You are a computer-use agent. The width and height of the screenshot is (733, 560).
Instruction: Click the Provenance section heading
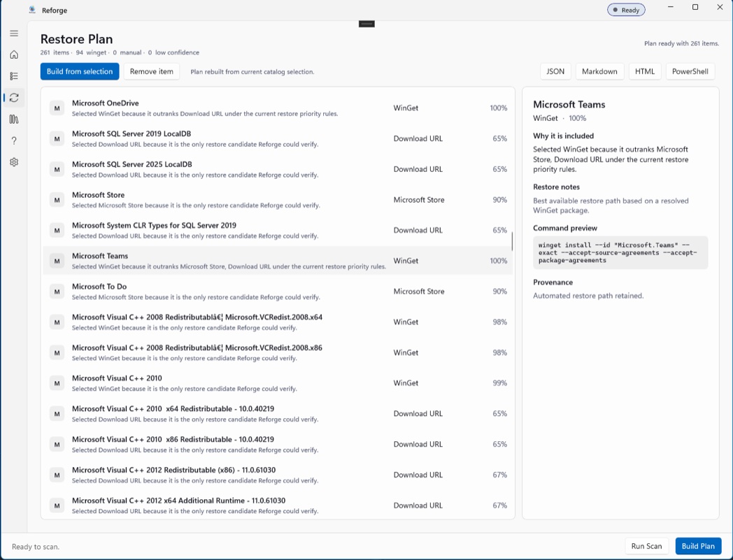click(553, 282)
